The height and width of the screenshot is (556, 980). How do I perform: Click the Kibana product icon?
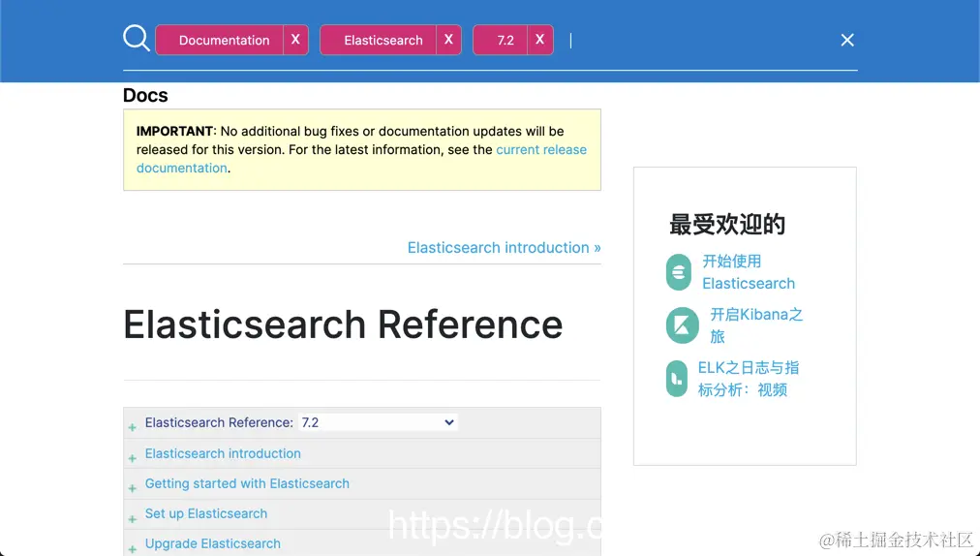pyautogui.click(x=682, y=325)
